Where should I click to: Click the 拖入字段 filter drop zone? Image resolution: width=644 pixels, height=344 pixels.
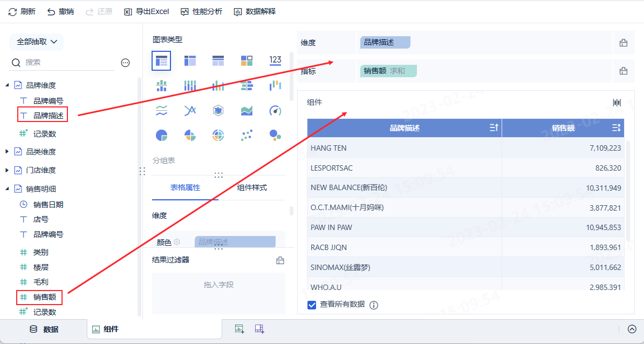click(218, 293)
